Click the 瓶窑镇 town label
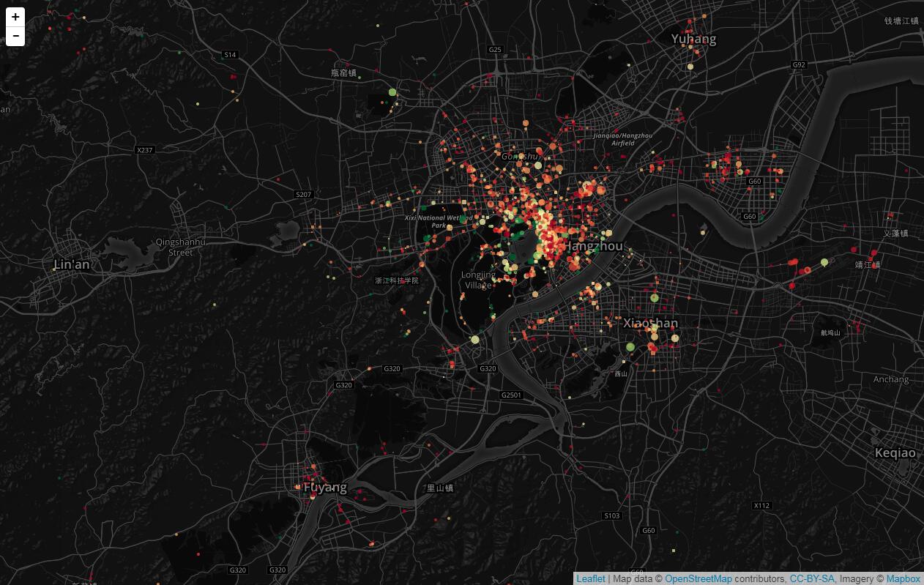The width and height of the screenshot is (924, 585). [343, 73]
